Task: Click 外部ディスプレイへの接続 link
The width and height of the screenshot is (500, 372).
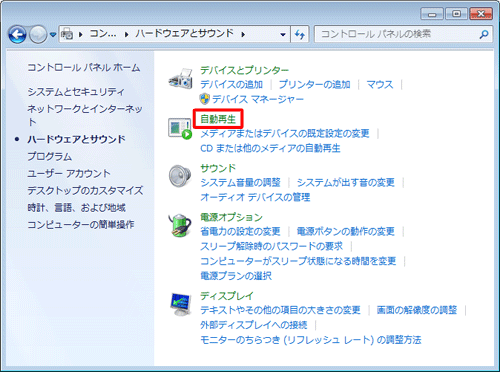Action: [x=254, y=325]
